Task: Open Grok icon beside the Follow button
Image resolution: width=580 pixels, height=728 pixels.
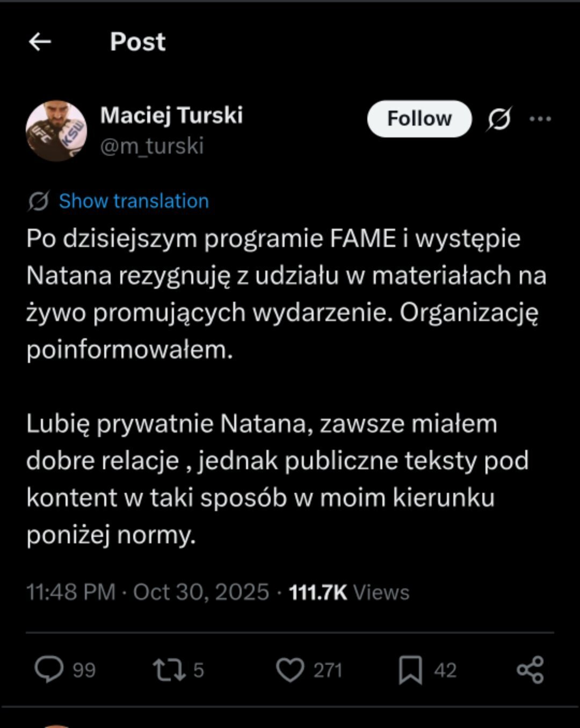Action: click(499, 119)
